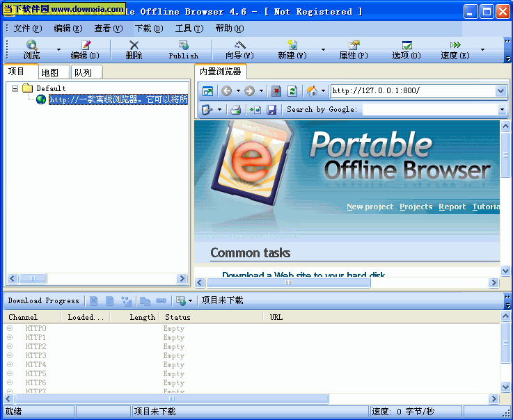Click the 编辑(D) pencil toolbar icon
The height and width of the screenshot is (420, 513).
pos(86,45)
